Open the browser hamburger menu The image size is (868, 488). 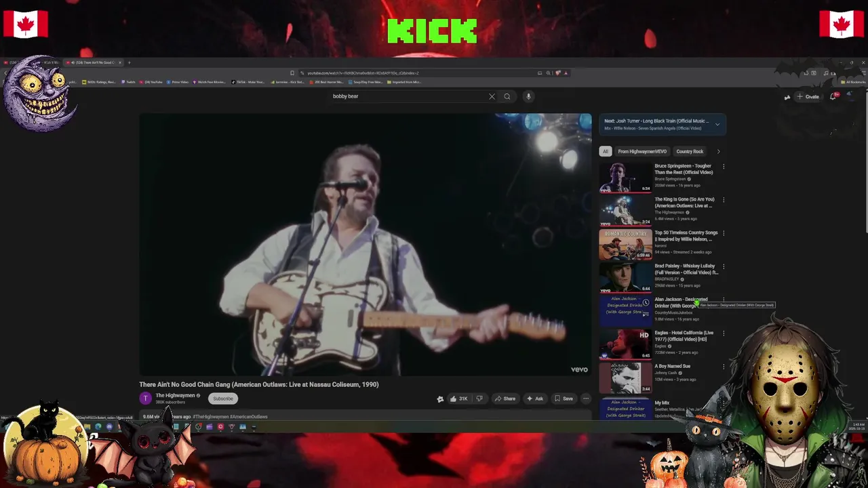(863, 73)
